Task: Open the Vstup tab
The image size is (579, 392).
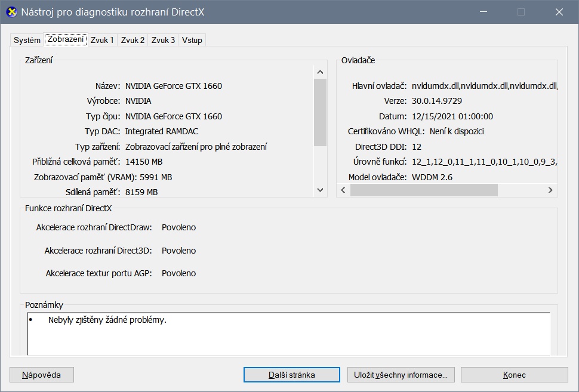Action: pyautogui.click(x=192, y=40)
